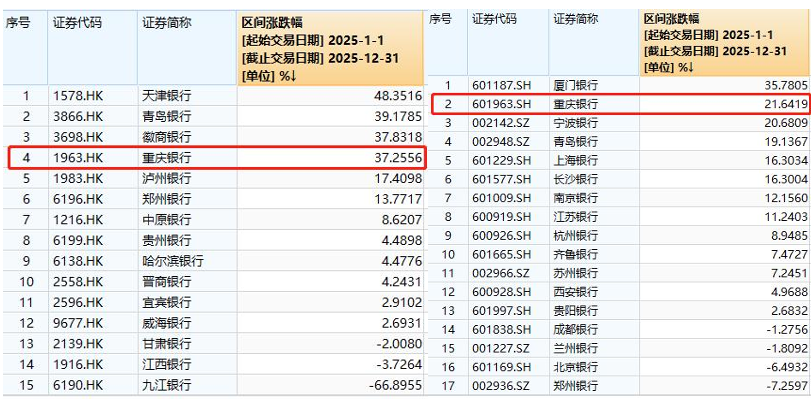Select 上海银行 name cell
The width and height of the screenshot is (811, 399).
[x=576, y=160]
